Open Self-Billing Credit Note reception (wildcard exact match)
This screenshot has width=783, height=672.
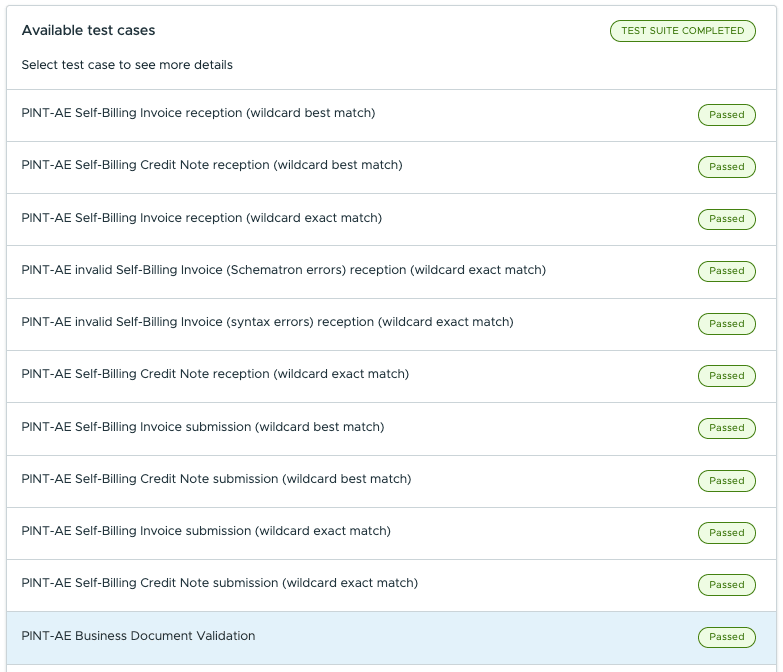coord(391,376)
